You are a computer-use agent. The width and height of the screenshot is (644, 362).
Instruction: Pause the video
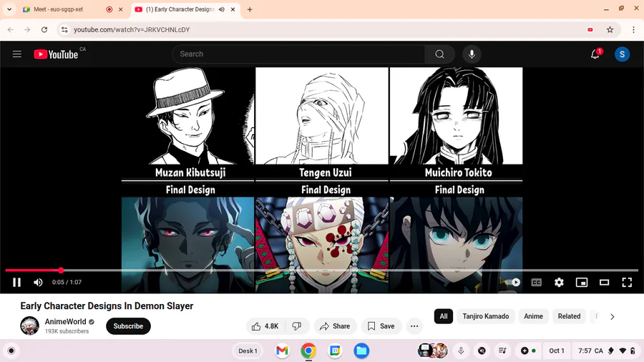[x=17, y=283]
